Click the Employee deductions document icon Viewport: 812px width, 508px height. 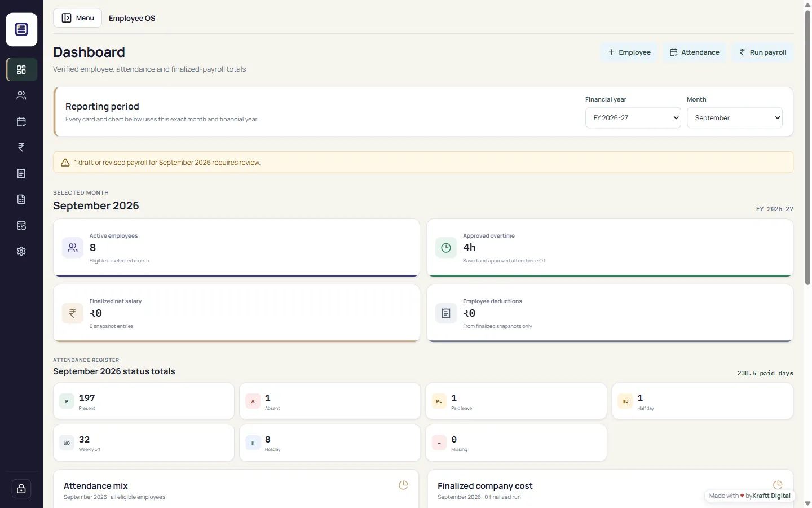pos(446,313)
